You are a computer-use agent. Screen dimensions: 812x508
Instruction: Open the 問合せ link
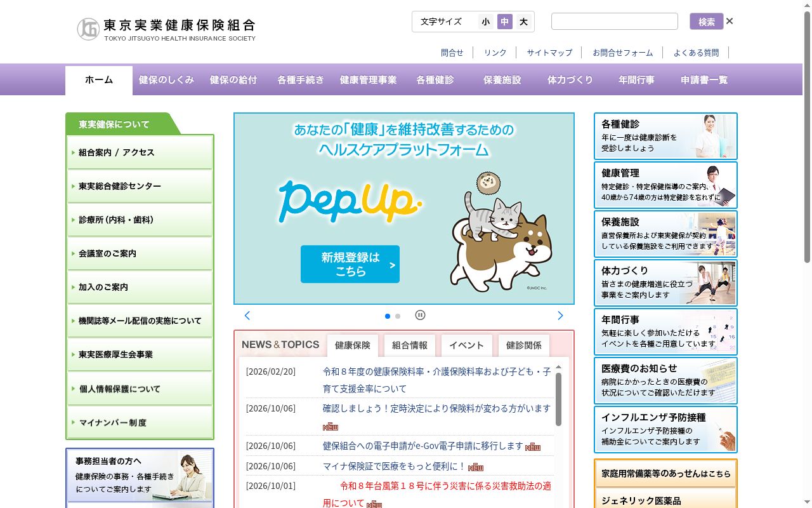click(x=452, y=53)
